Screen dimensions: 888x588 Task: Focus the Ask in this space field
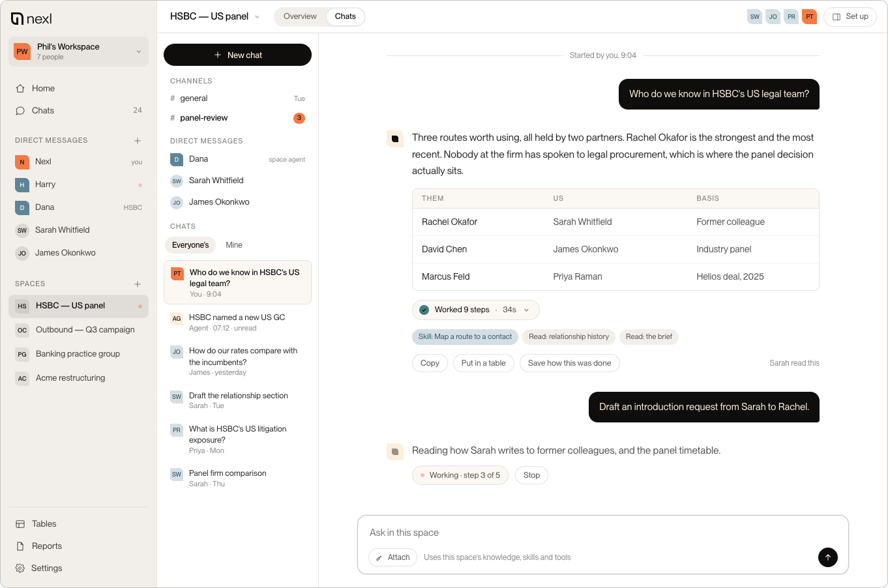(x=602, y=533)
